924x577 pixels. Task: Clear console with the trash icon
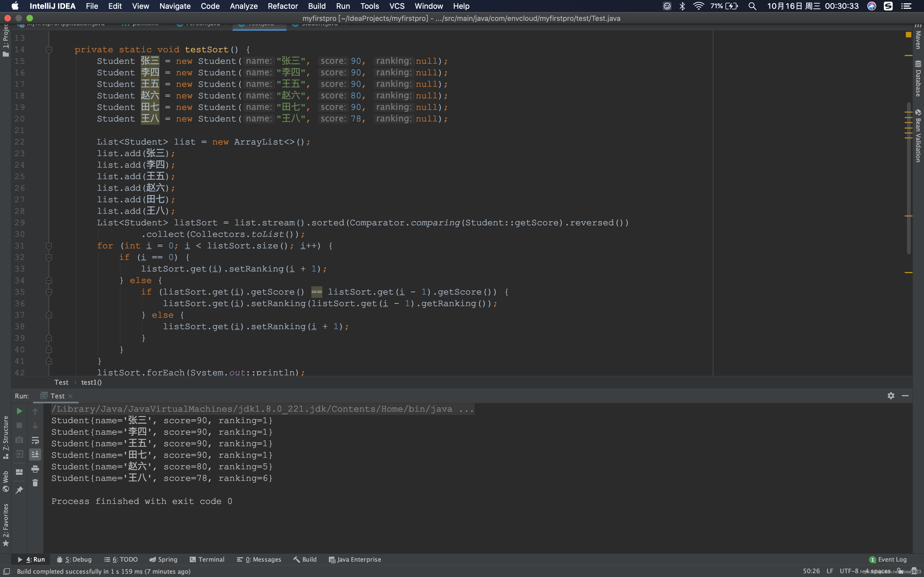click(x=35, y=483)
